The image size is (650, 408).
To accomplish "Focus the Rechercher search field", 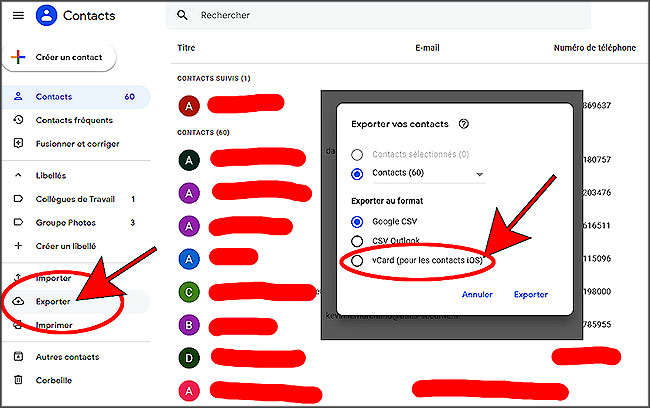I will pyautogui.click(x=378, y=15).
